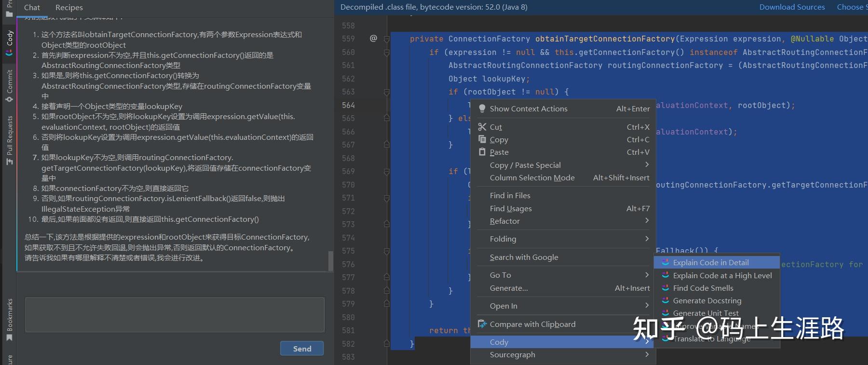The height and width of the screenshot is (365, 868).
Task: Click the Copy icon in context menu
Action: [482, 139]
